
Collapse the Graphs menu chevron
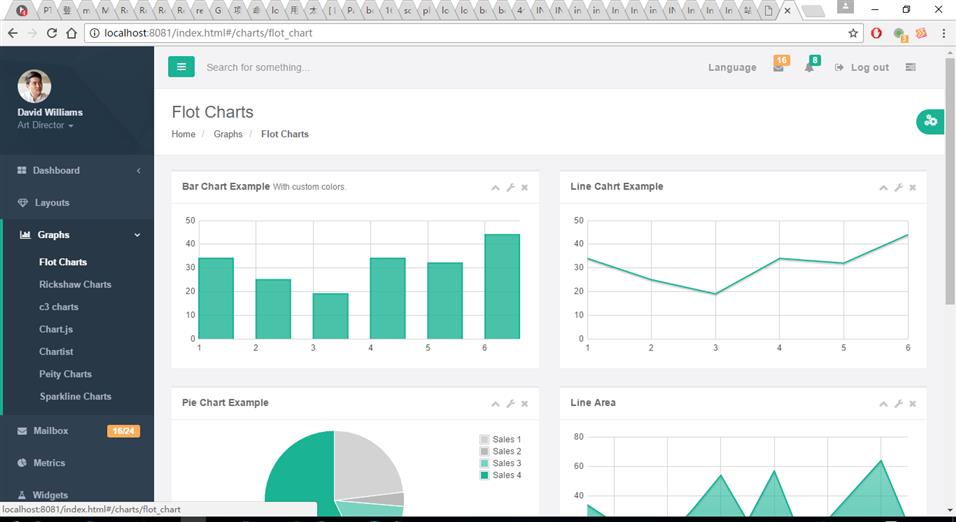point(137,235)
